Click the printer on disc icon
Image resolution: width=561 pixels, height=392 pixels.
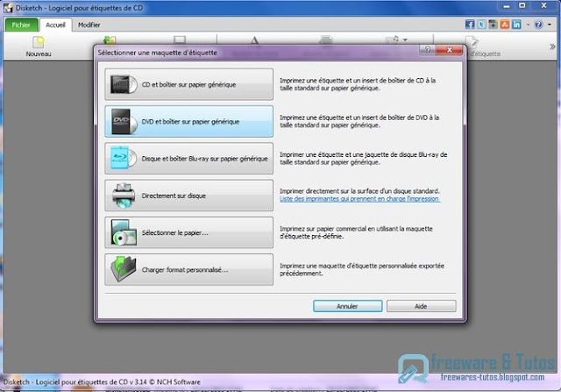(124, 196)
